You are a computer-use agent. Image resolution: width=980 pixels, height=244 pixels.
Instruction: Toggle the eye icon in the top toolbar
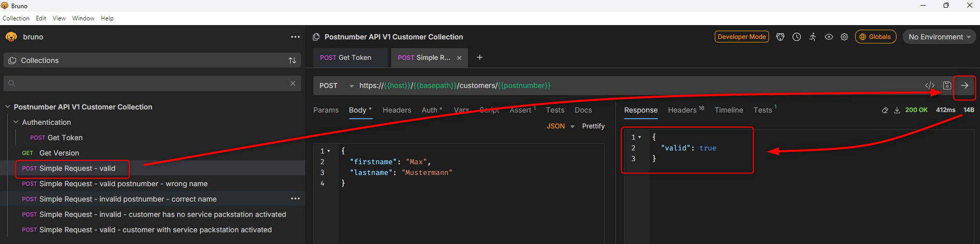829,37
